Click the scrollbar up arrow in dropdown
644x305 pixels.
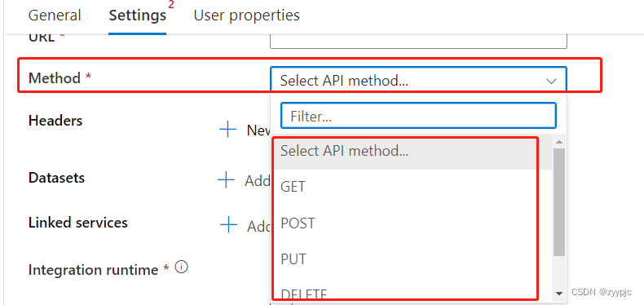point(559,142)
